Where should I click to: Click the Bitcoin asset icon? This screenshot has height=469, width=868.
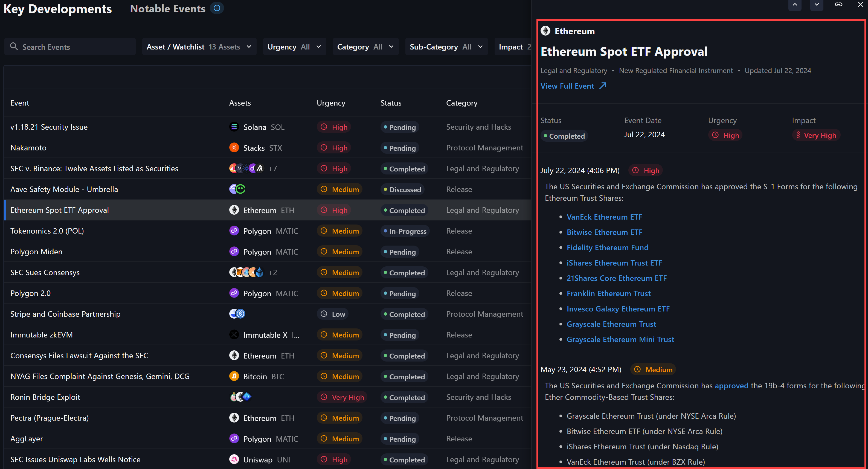coord(234,376)
